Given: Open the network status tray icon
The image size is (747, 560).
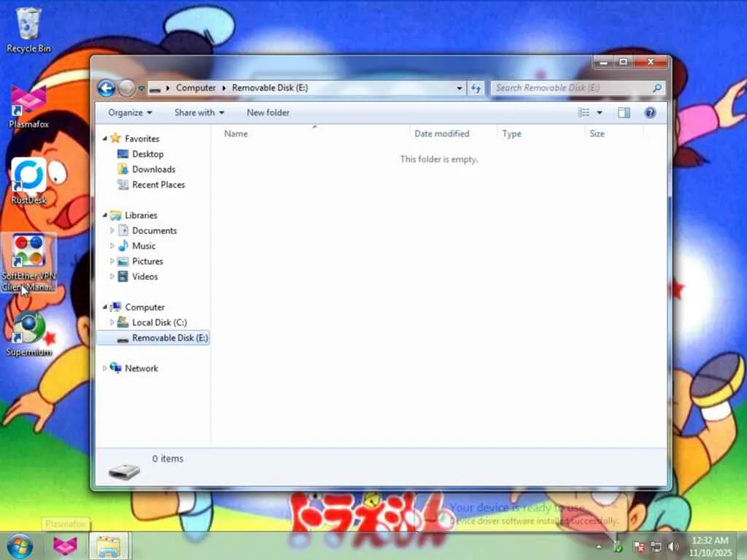Looking at the screenshot, I should tap(656, 547).
